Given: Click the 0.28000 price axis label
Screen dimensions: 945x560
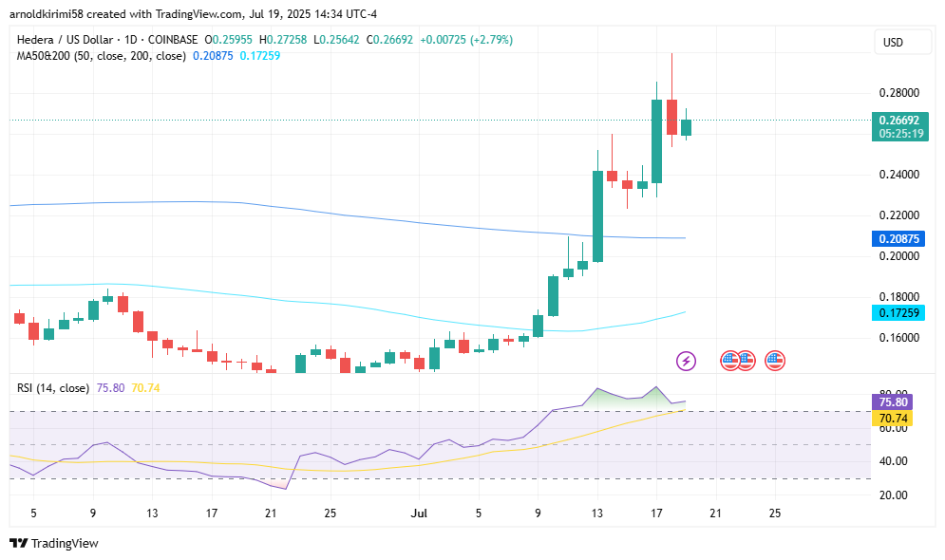Looking at the screenshot, I should pos(899,93).
